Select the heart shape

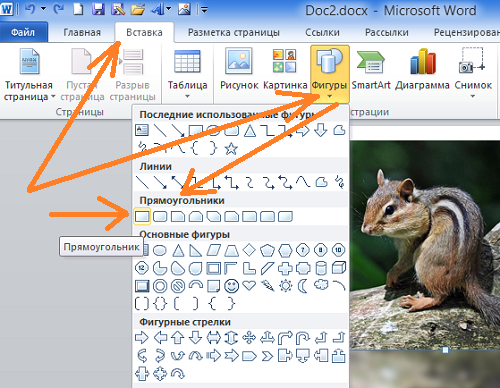point(249,286)
